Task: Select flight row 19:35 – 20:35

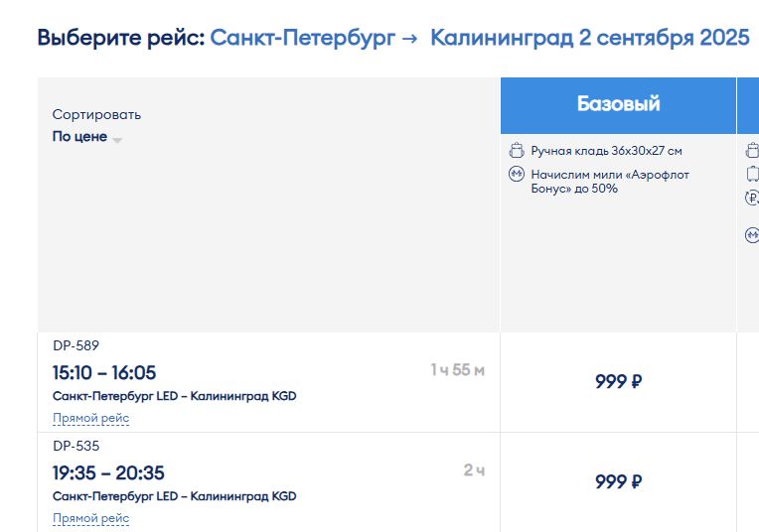Action: (268, 482)
